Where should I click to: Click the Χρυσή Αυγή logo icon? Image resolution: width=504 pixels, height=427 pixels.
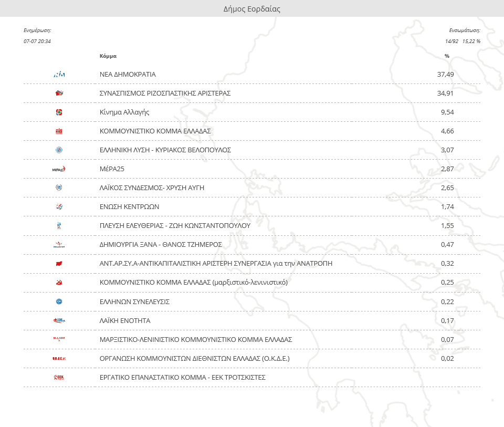tap(59, 188)
